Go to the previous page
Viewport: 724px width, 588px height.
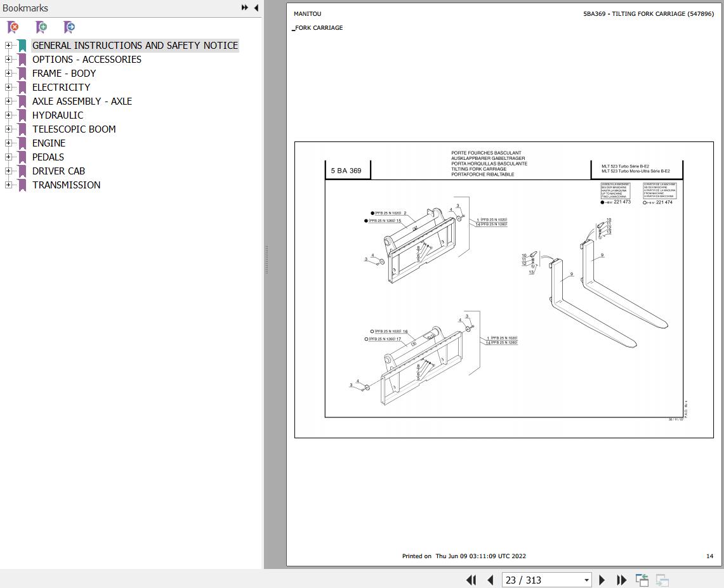(x=490, y=580)
